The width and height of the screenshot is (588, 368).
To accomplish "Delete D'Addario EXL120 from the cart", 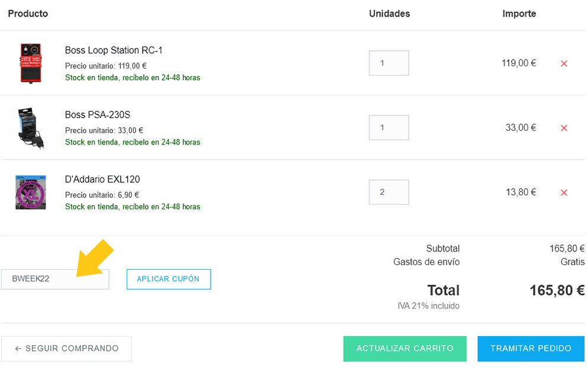I will (564, 192).
